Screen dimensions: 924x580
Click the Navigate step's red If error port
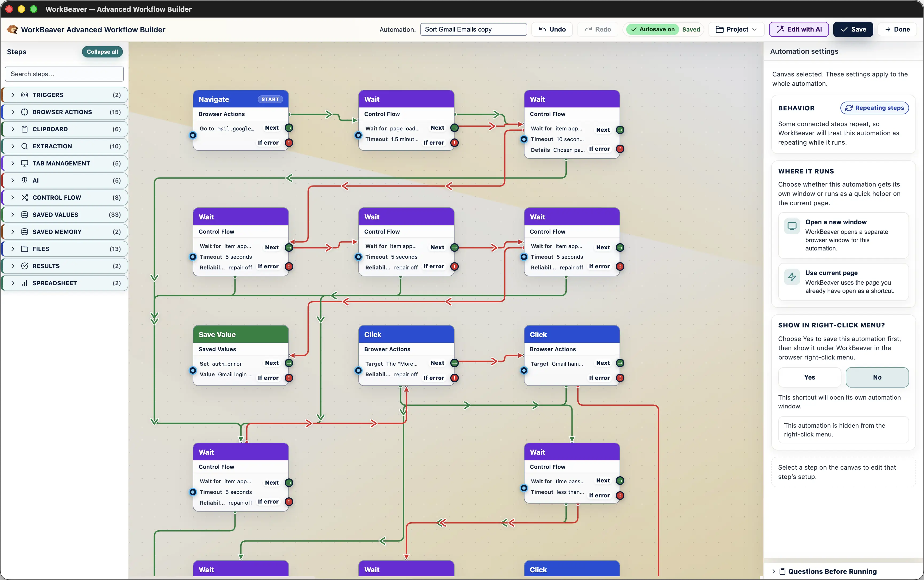pos(289,143)
